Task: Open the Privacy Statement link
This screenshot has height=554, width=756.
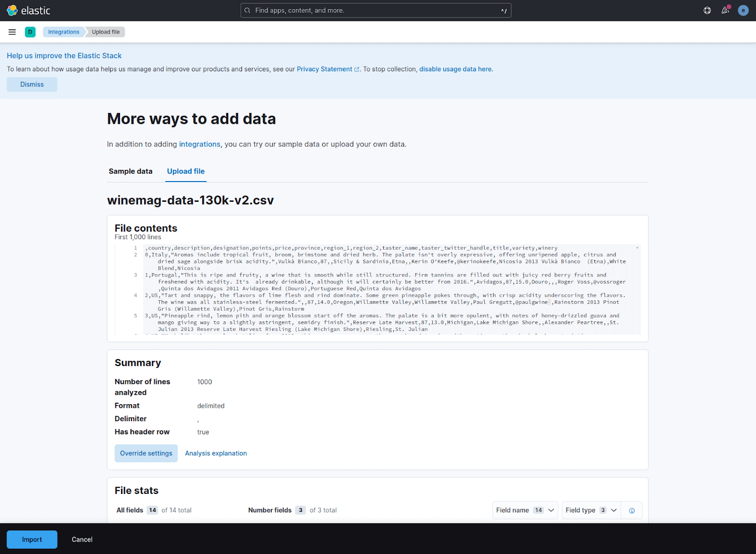Action: (328, 69)
